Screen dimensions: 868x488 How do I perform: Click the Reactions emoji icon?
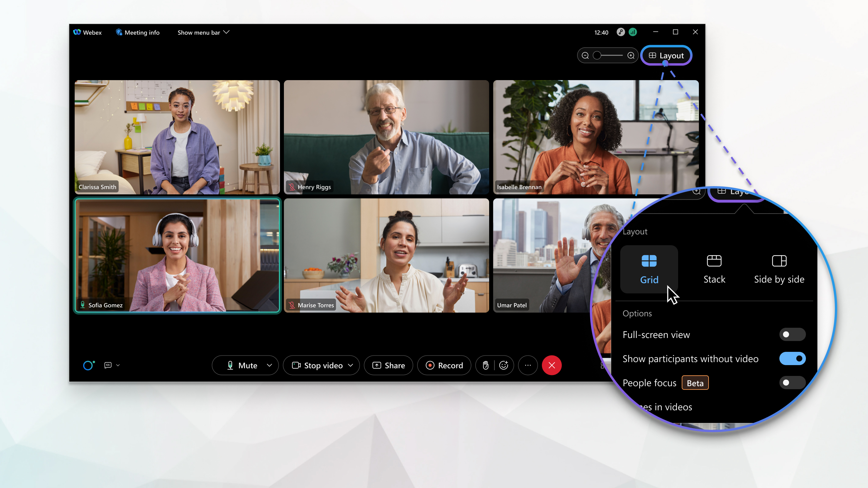pos(504,365)
